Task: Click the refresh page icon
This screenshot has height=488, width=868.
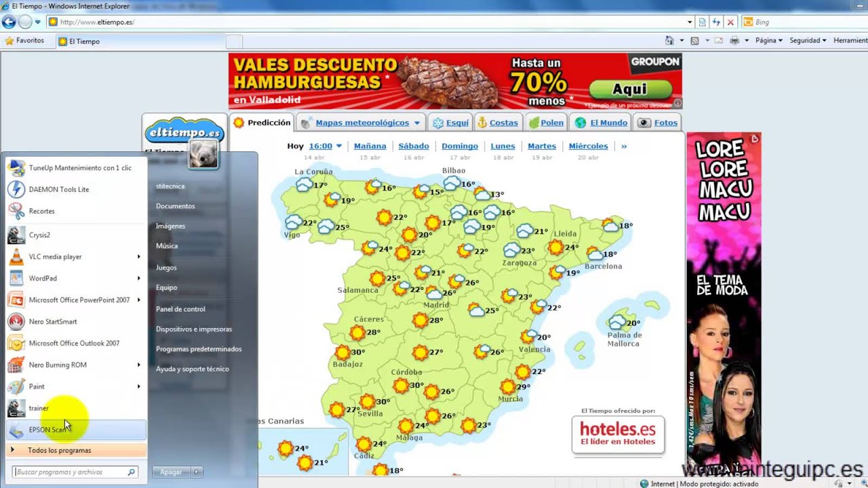Action: (716, 22)
